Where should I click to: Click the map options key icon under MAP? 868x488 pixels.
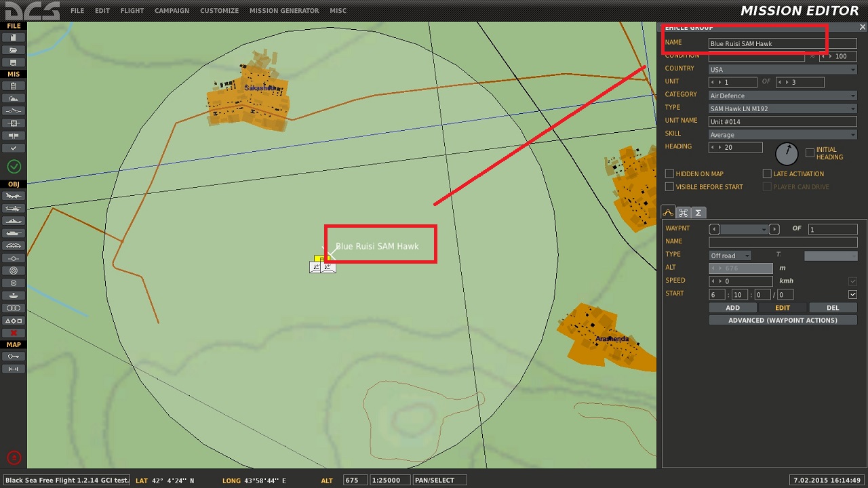coord(14,356)
